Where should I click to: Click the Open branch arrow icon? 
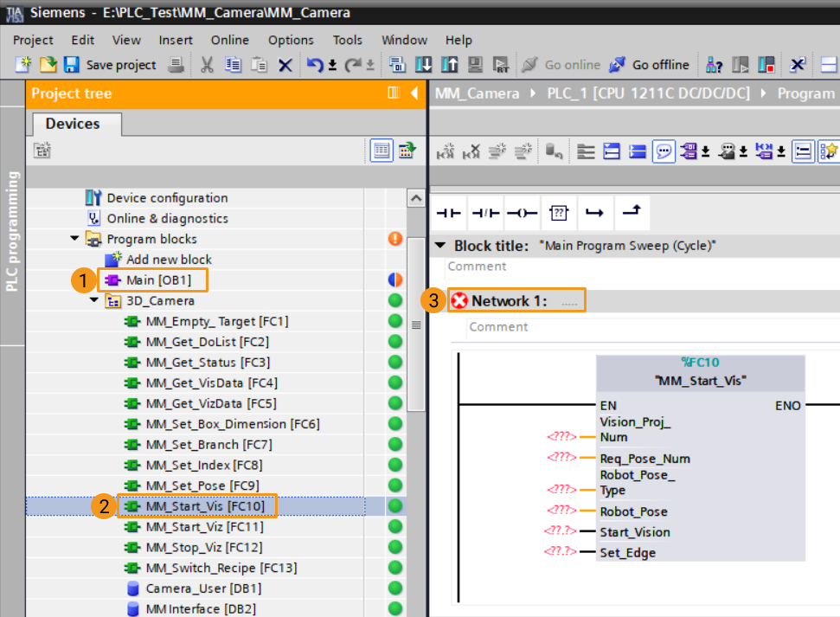point(594,212)
